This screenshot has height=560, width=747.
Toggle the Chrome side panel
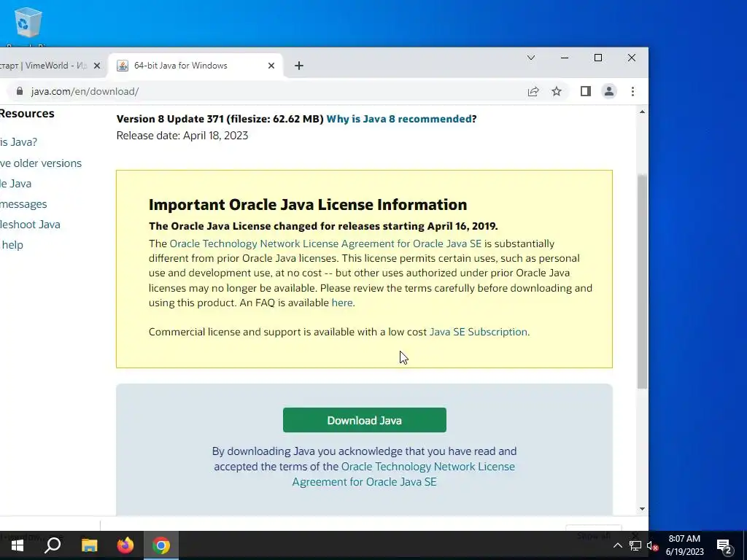click(x=586, y=91)
